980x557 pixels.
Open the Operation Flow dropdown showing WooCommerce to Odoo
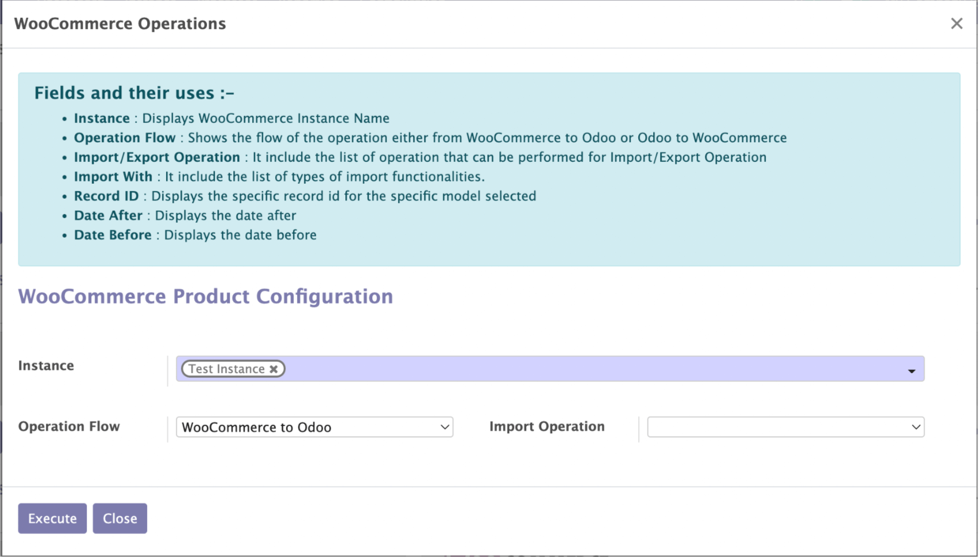coord(314,427)
